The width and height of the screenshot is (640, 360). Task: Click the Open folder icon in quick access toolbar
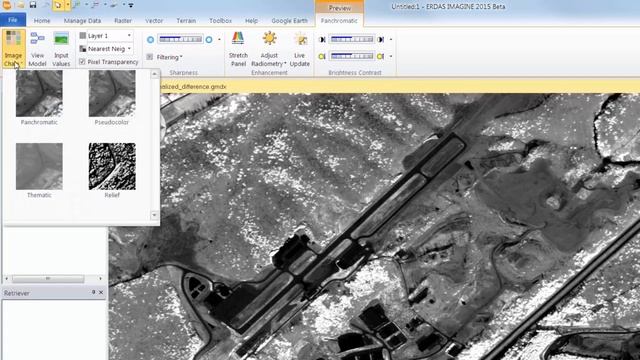tap(20, 5)
